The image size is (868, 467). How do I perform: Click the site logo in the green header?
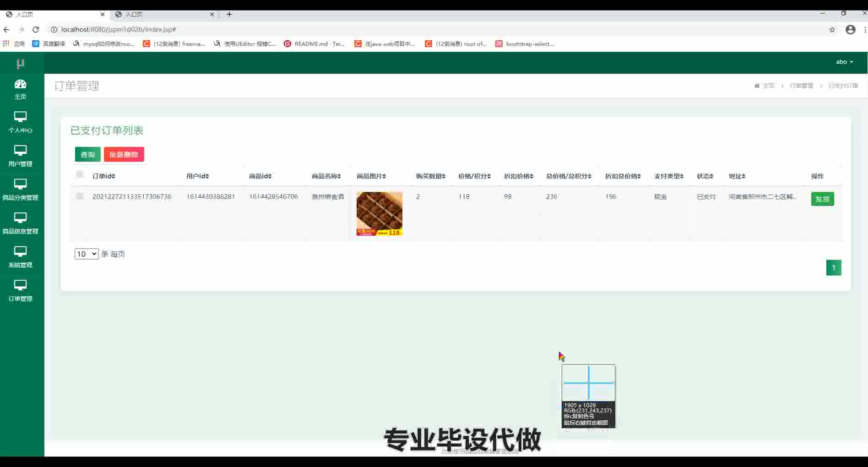click(x=20, y=64)
